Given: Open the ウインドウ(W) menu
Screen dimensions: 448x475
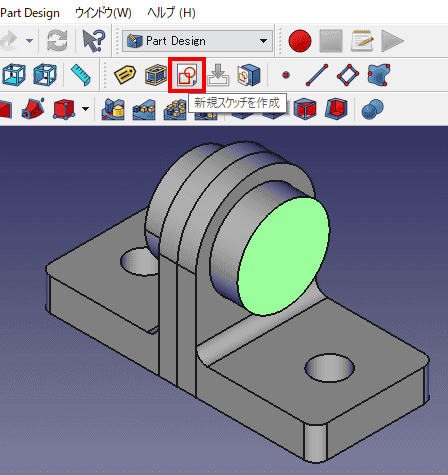Looking at the screenshot, I should click(103, 13).
